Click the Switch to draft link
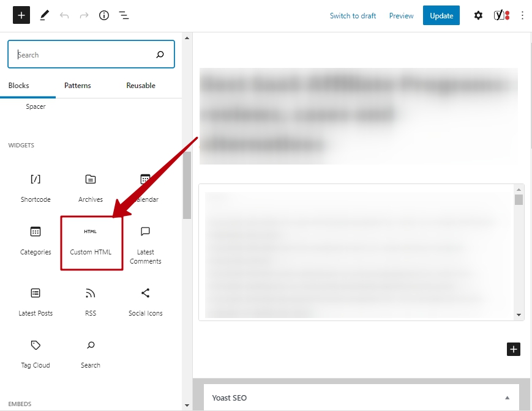 [353, 16]
